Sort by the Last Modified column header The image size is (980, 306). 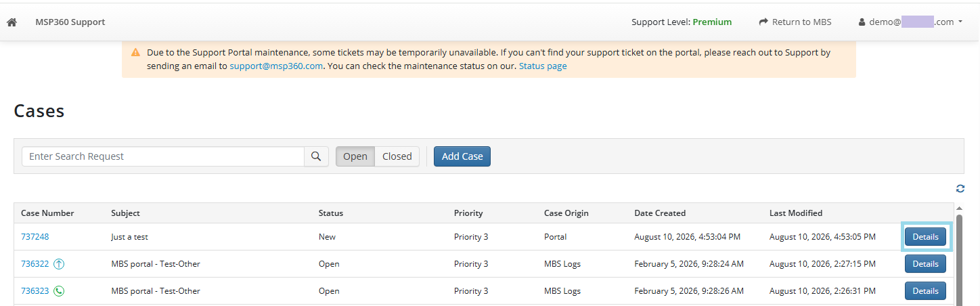[796, 213]
